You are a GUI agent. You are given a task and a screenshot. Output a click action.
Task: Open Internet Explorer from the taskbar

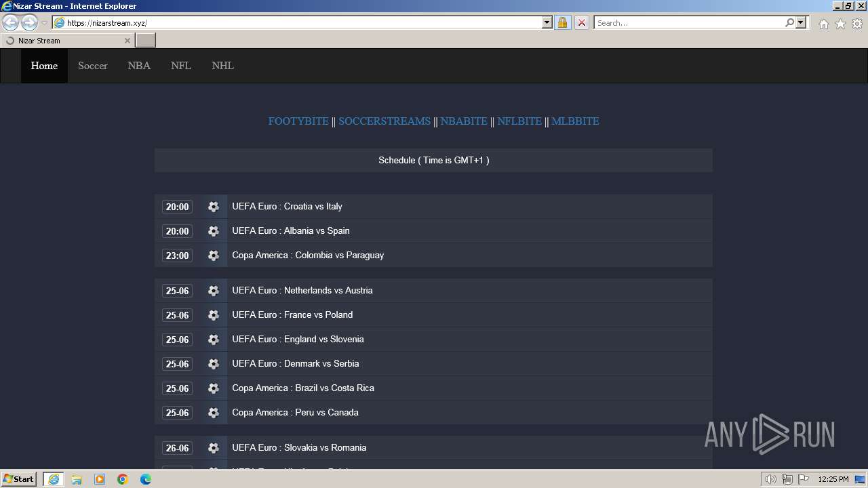pos(53,479)
